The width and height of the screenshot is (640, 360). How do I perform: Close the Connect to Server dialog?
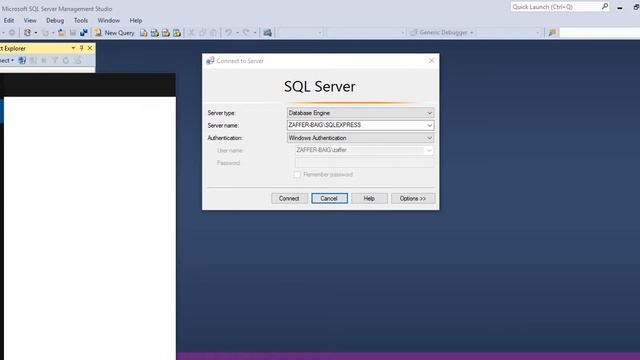click(x=431, y=61)
